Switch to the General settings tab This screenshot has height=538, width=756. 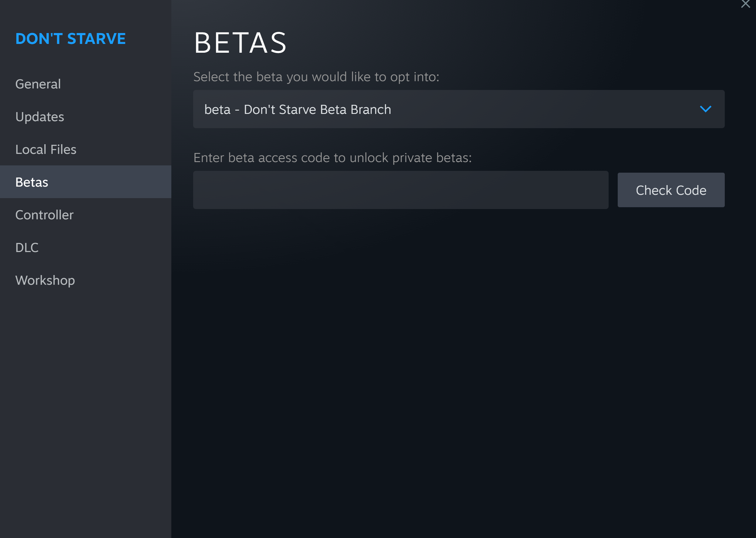coord(38,84)
